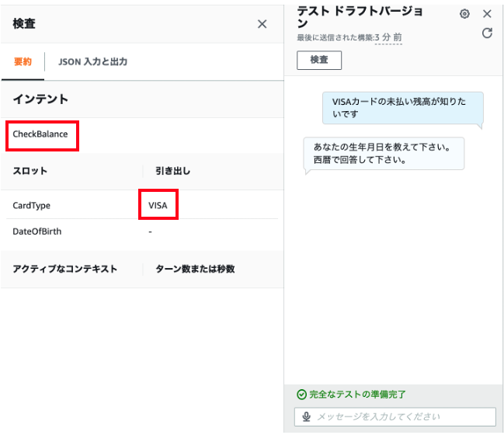504x435 pixels.
Task: Select the DateOfBirth slot row
Action: pos(142,231)
